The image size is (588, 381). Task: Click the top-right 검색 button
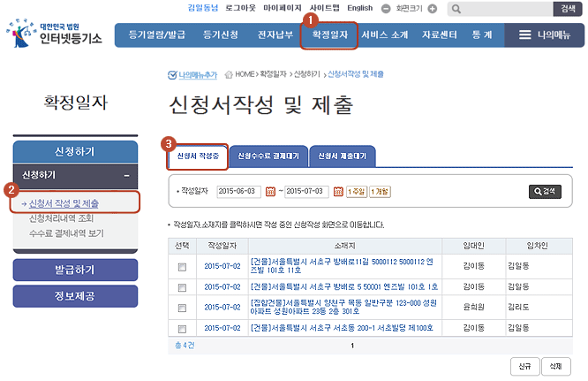click(568, 9)
